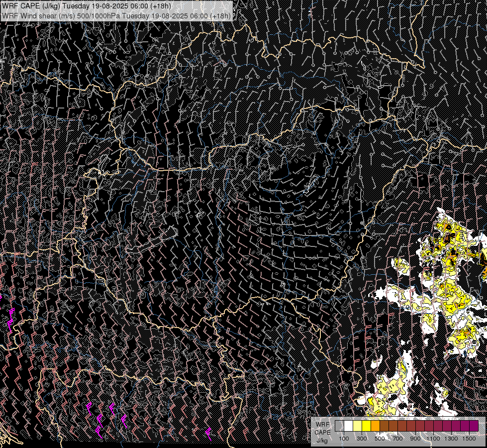Click the J/kg unit label in legend
Screen dimensions: 487x448
click(322, 441)
